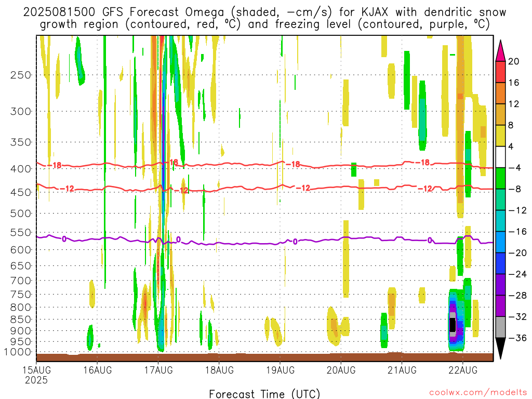The image size is (532, 399).
Task: Click the 900 pressure level label
Action: [21, 330]
